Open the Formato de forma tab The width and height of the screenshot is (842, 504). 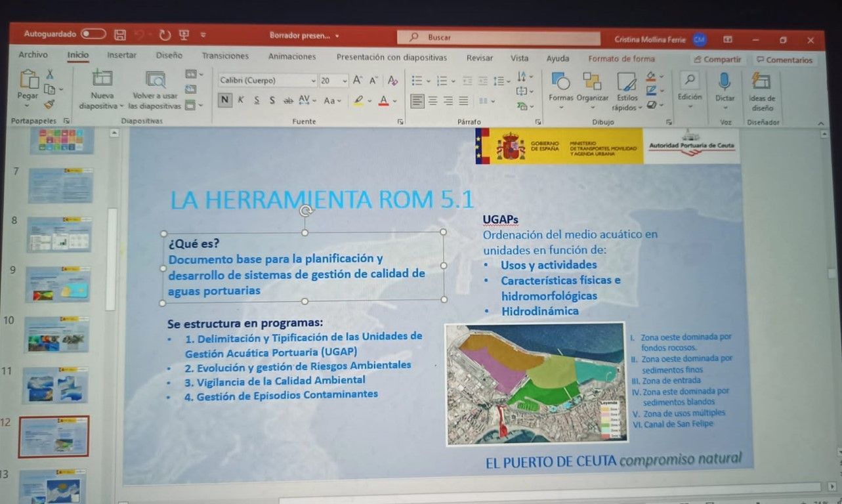pos(621,58)
